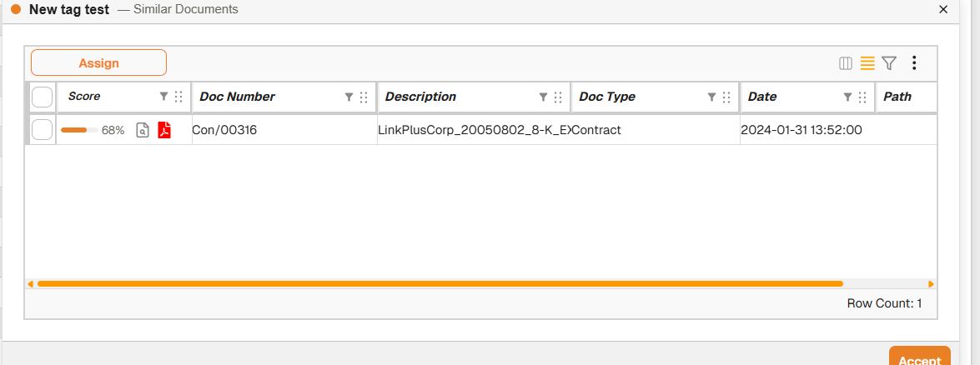Click the orange Accept button
Image resolution: width=980 pixels, height=365 pixels.
click(919, 358)
